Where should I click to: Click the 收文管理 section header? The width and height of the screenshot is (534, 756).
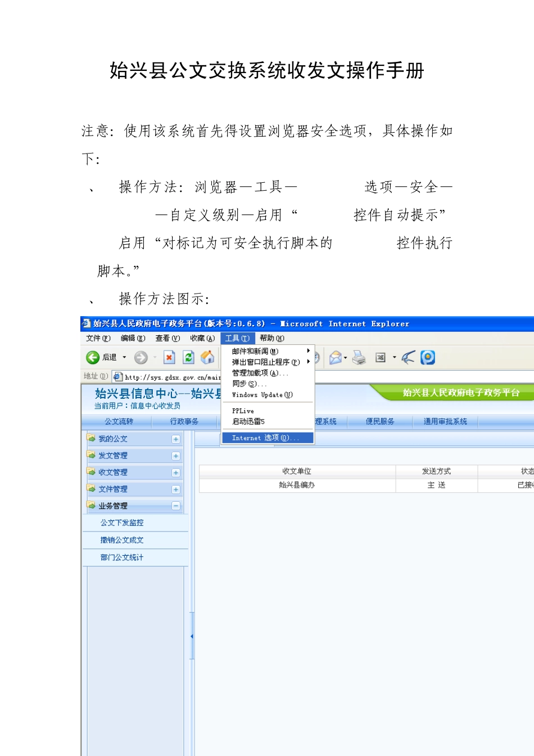click(134, 472)
